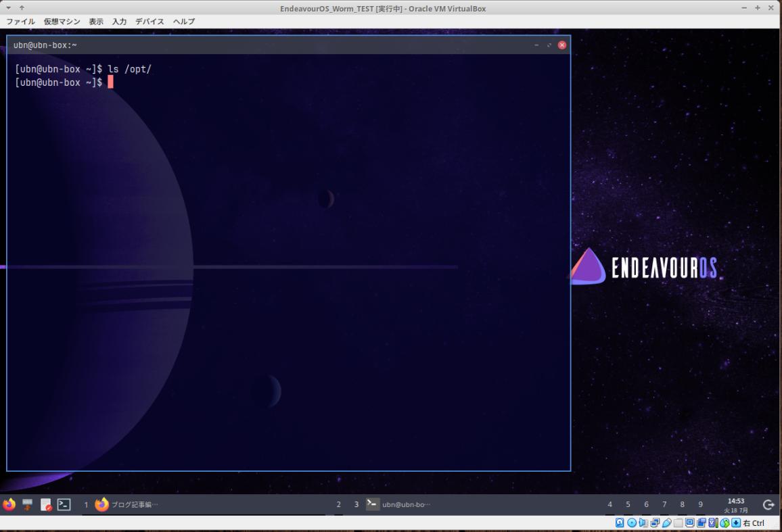This screenshot has height=532, width=782.
Task: Click VirtualBox hard disk status icon
Action: tap(620, 523)
